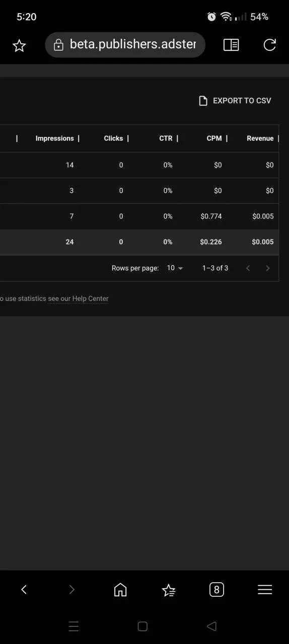
Task: Open reader mode icon
Action: point(231,45)
